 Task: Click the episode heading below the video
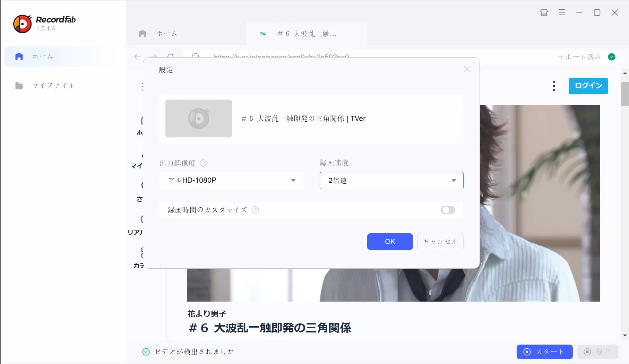[270, 328]
